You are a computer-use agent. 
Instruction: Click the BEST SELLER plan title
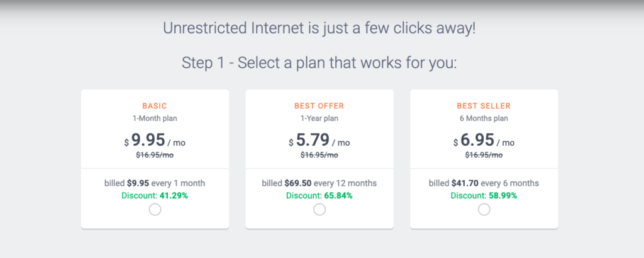tap(484, 106)
